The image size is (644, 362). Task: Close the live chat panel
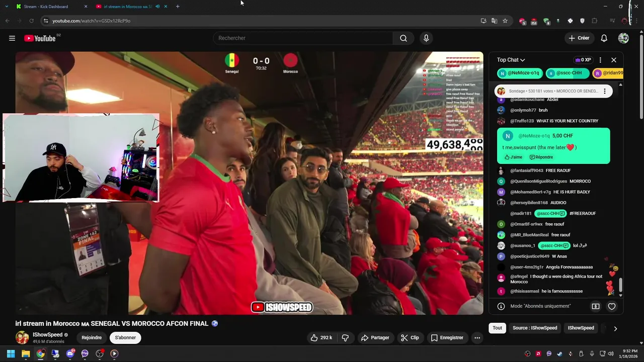[x=614, y=60]
